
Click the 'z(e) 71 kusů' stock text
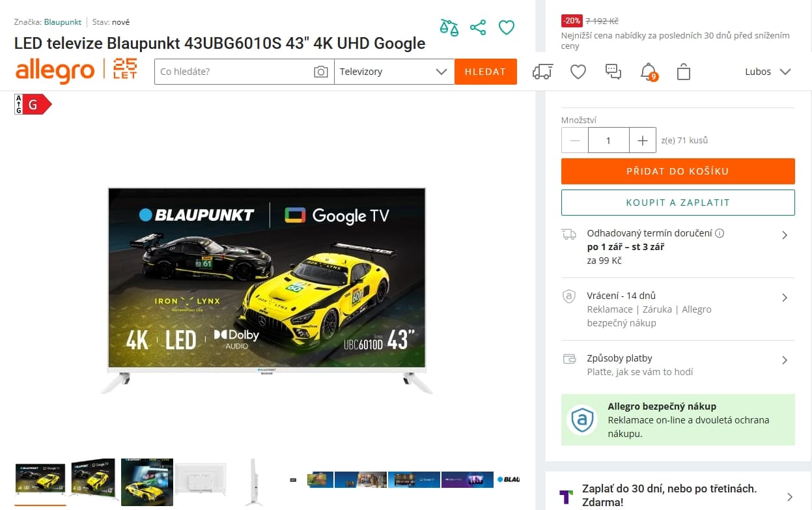click(684, 141)
